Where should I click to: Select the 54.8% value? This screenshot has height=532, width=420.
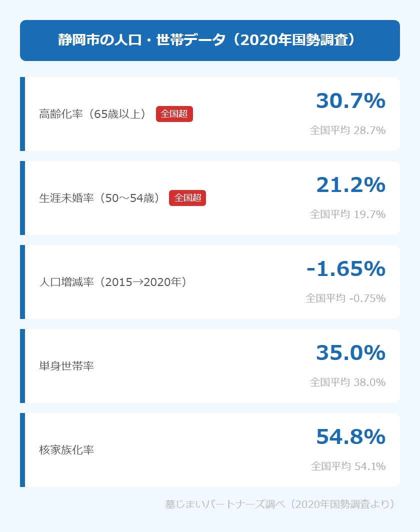point(350,437)
